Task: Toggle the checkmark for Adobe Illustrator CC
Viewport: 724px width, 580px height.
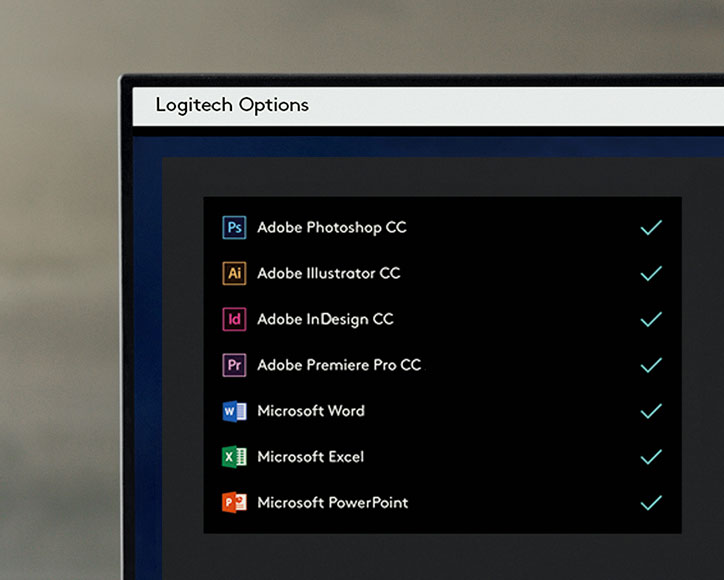Action: tap(651, 273)
